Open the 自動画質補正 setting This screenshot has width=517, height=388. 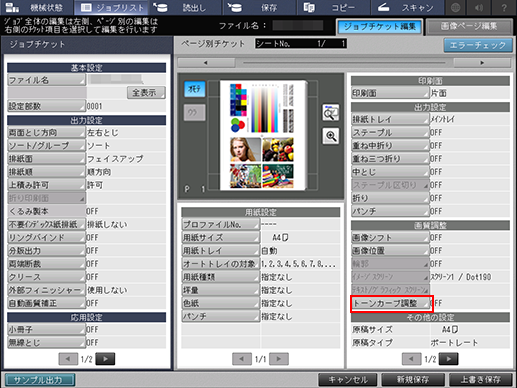46,303
